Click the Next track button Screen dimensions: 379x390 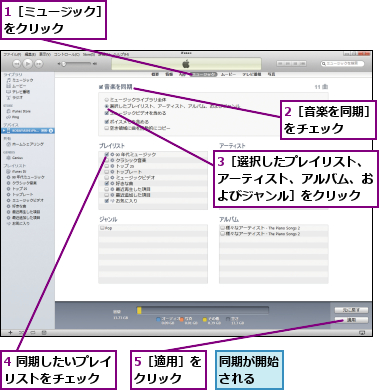(39, 63)
